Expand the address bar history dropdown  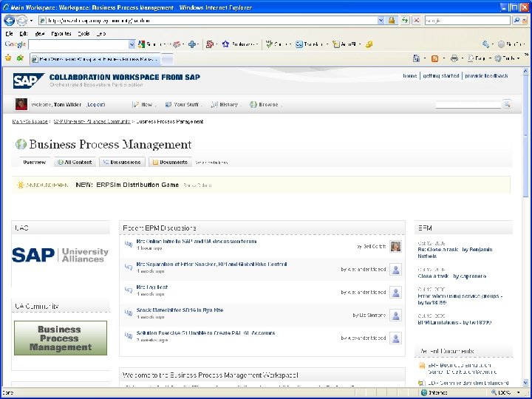[381, 21]
